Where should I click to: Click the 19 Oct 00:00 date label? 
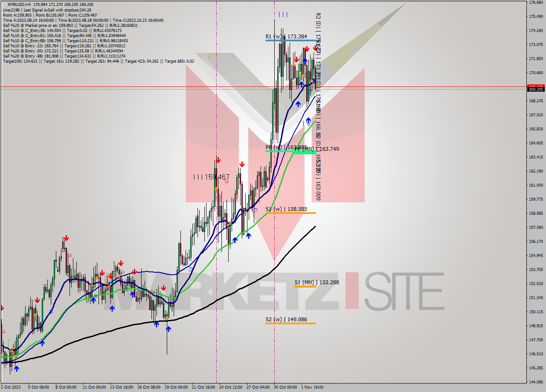point(176,387)
